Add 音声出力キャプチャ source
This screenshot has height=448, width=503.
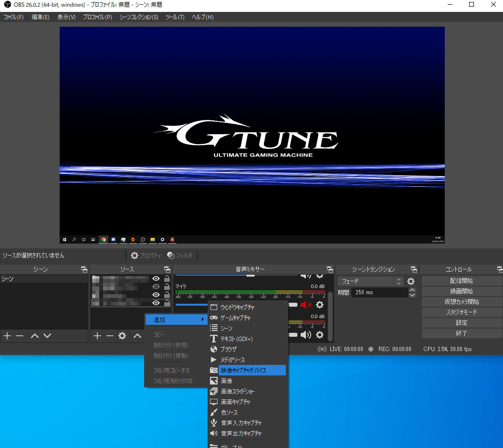pyautogui.click(x=247, y=434)
